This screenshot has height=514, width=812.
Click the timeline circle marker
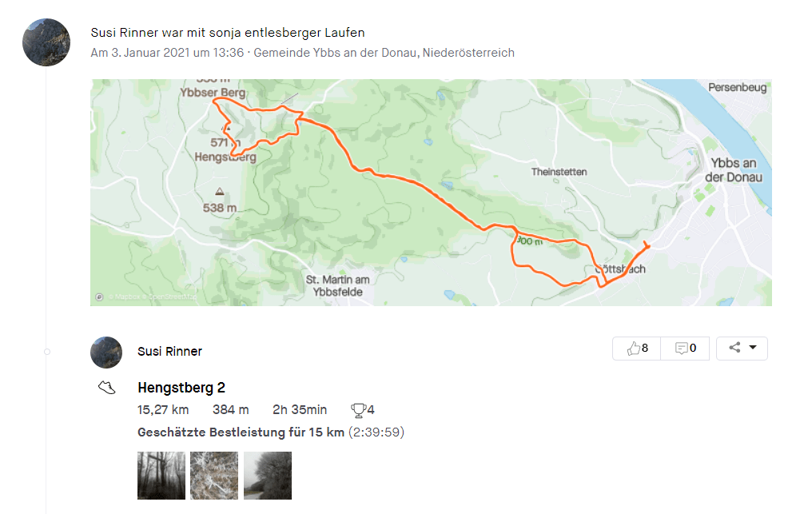point(47,352)
